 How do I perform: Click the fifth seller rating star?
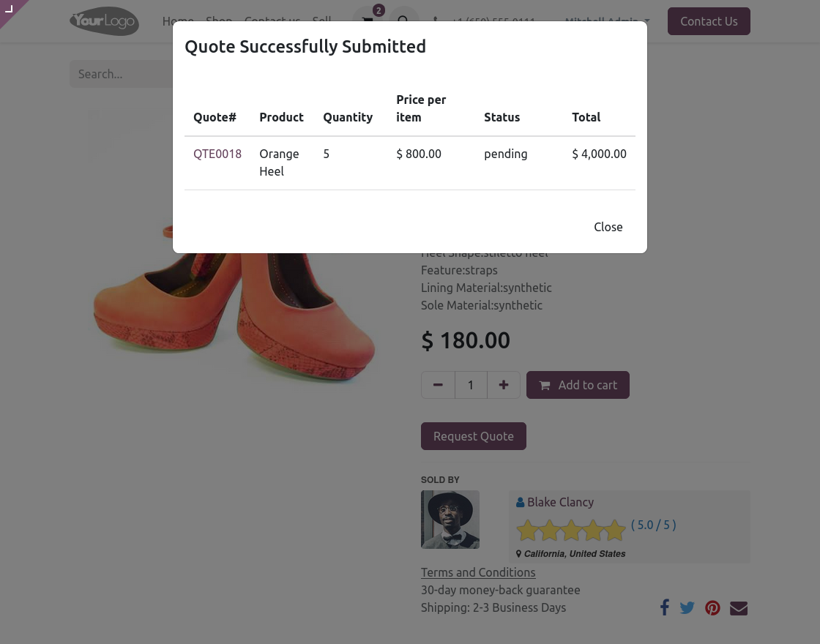(x=614, y=529)
